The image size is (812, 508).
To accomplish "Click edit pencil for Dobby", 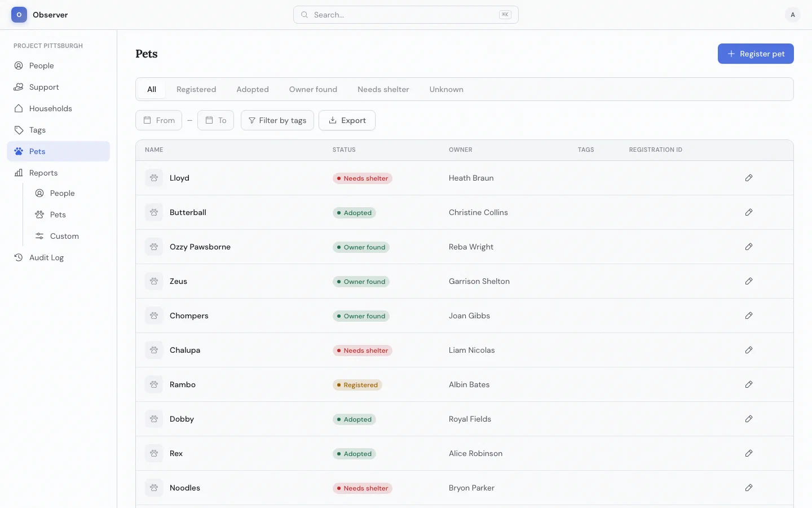I will (x=749, y=419).
